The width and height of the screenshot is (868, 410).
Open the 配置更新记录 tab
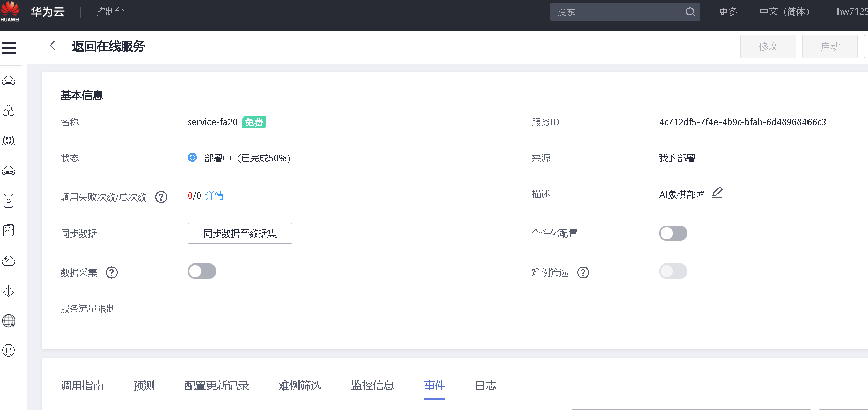pyautogui.click(x=217, y=386)
